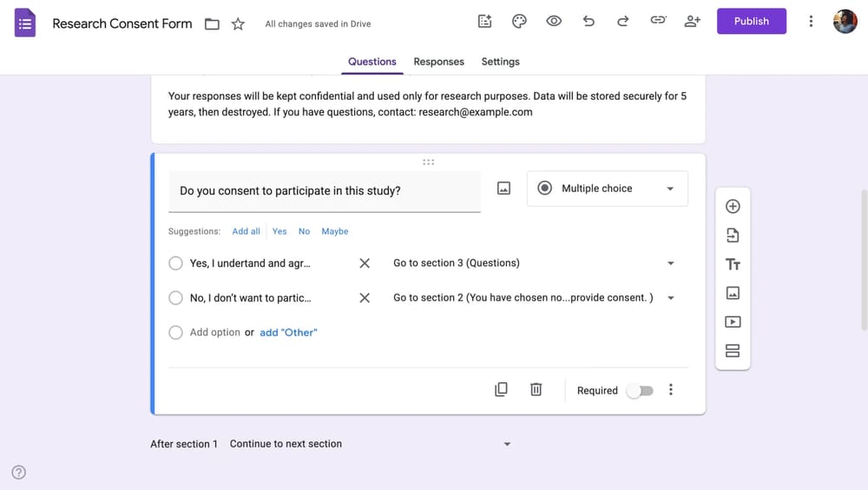This screenshot has width=868, height=490.
Task: Click the purple Publish button
Action: pyautogui.click(x=751, y=22)
